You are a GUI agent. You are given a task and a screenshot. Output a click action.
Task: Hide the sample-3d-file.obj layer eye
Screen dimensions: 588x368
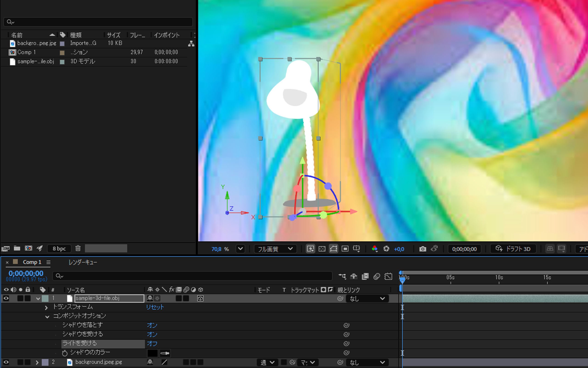click(6, 298)
